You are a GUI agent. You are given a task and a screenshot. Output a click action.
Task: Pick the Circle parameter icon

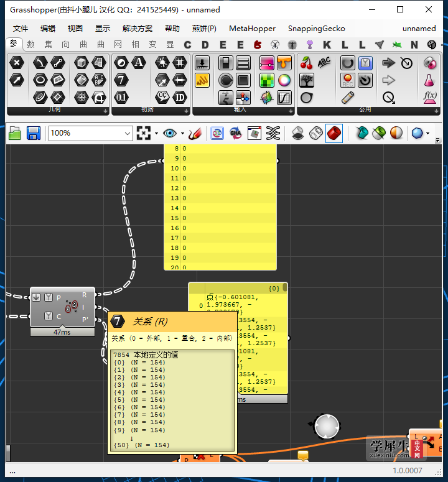(x=40, y=80)
